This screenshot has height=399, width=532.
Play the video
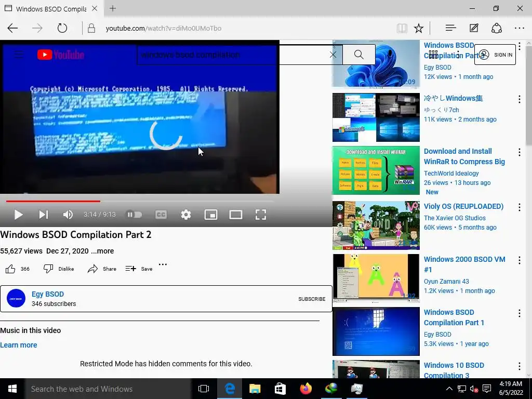[x=18, y=215]
